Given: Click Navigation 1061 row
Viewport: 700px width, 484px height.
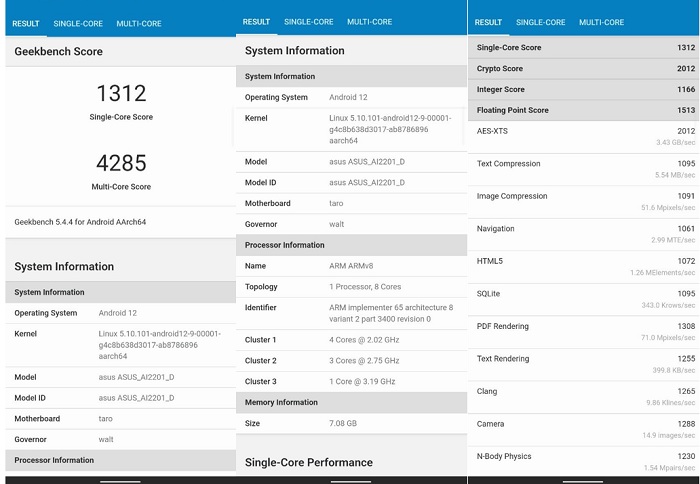Looking at the screenshot, I should (583, 235).
